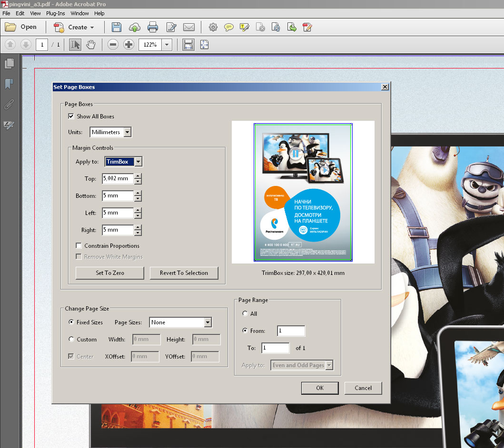Enable Constrain Proportions checkbox

coord(79,246)
